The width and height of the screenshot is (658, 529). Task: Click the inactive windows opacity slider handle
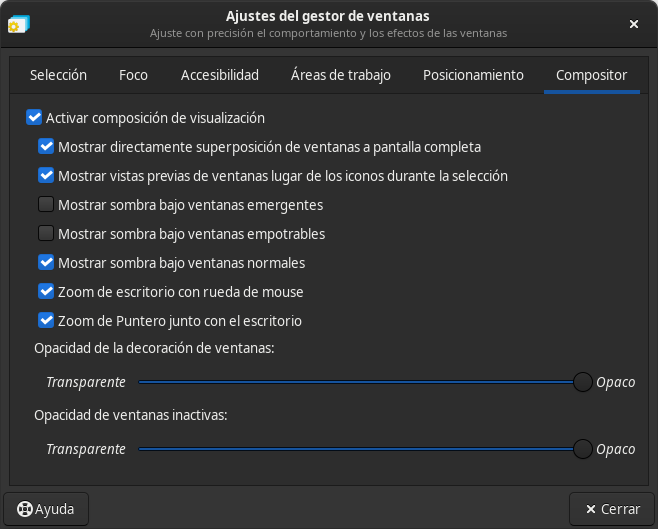582,449
